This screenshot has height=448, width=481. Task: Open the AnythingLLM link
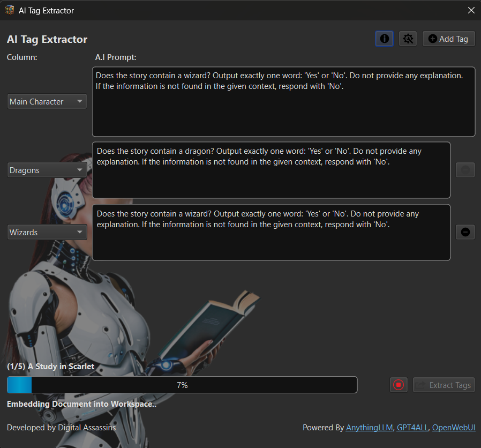(370, 428)
